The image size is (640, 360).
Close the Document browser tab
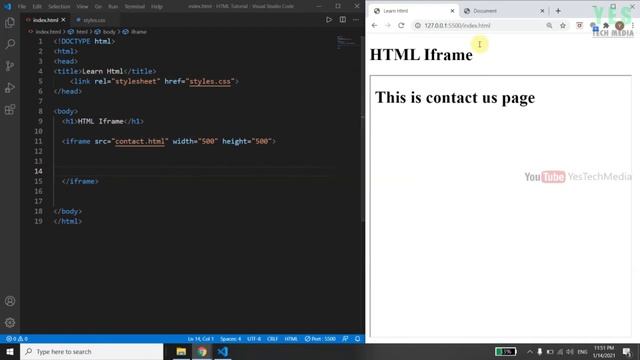542,11
